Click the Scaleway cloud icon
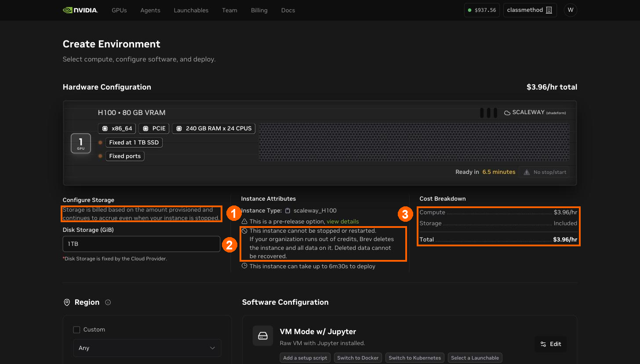Image resolution: width=640 pixels, height=364 pixels. (x=507, y=113)
